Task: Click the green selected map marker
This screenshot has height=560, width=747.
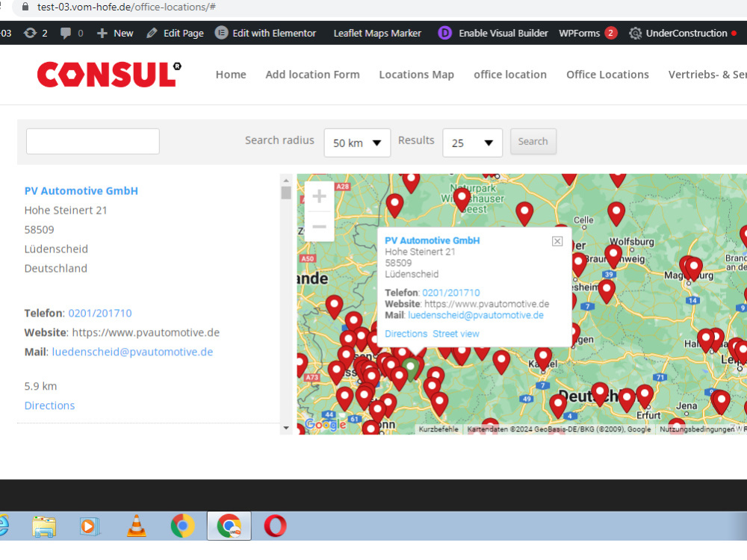Action: [410, 370]
